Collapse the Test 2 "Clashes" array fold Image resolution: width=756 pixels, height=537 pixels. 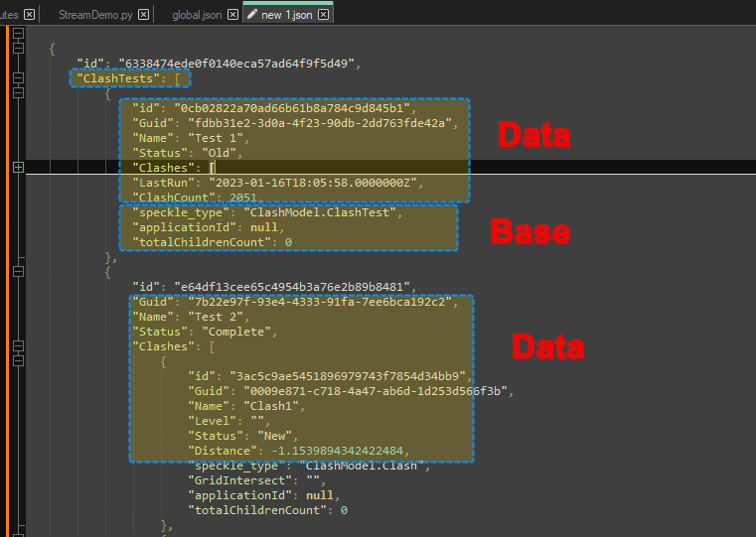tap(18, 346)
